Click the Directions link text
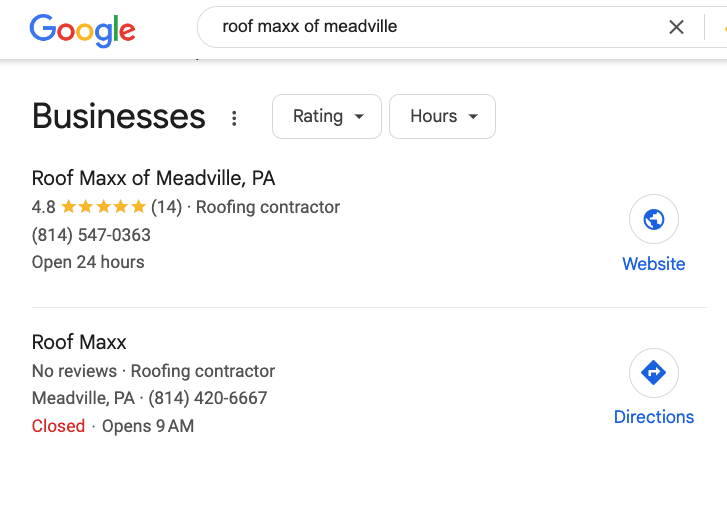 (x=654, y=417)
